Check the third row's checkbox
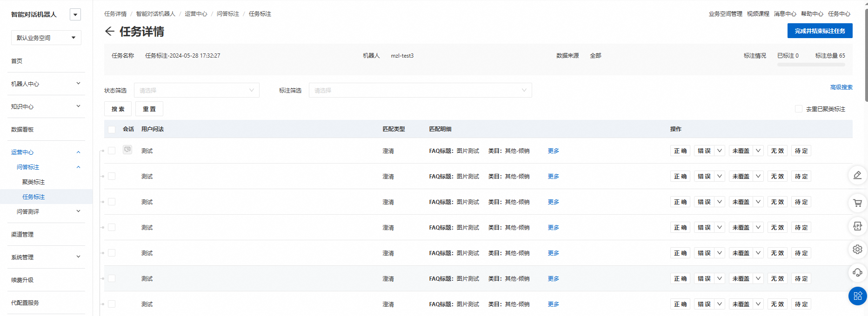The height and width of the screenshot is (316, 868). coord(112,202)
